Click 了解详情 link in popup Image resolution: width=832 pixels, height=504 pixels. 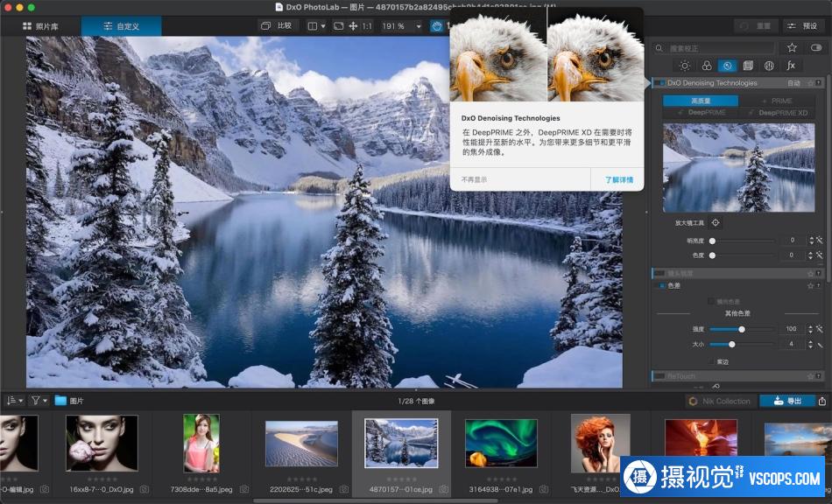(x=618, y=179)
